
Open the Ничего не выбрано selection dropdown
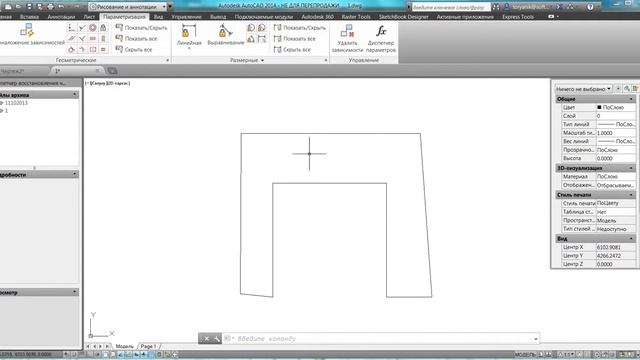(583, 89)
